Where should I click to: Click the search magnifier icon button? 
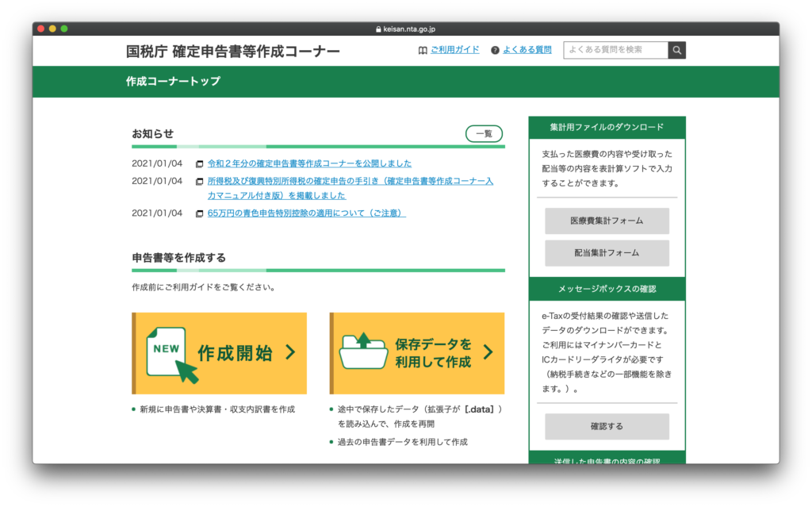tap(676, 50)
